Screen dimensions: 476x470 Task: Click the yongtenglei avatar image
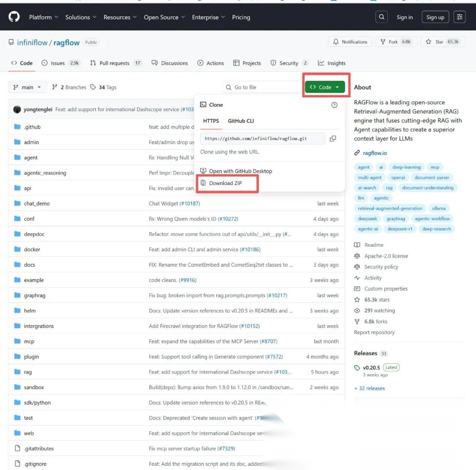pos(17,109)
